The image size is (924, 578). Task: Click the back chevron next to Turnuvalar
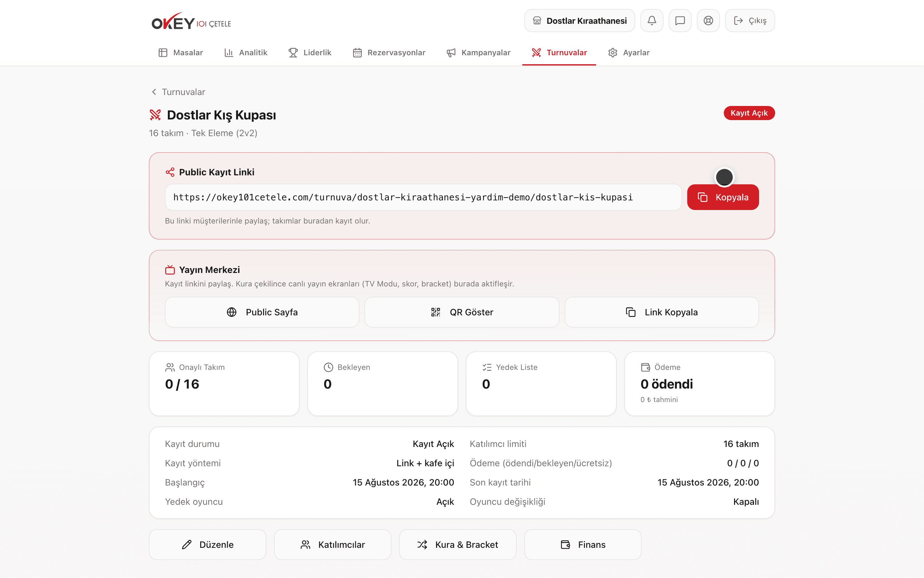click(154, 92)
